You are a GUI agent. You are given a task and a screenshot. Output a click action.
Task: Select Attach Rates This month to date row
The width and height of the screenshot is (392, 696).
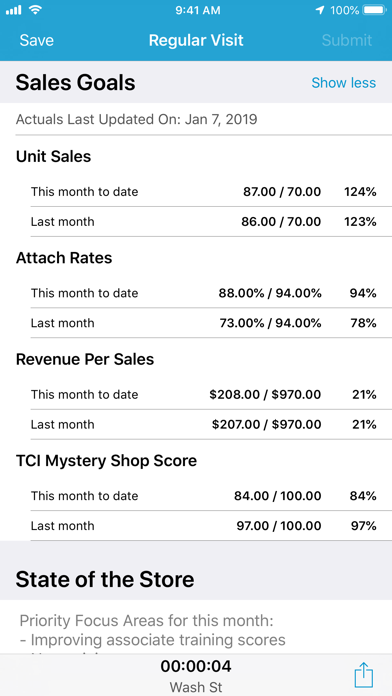204,293
